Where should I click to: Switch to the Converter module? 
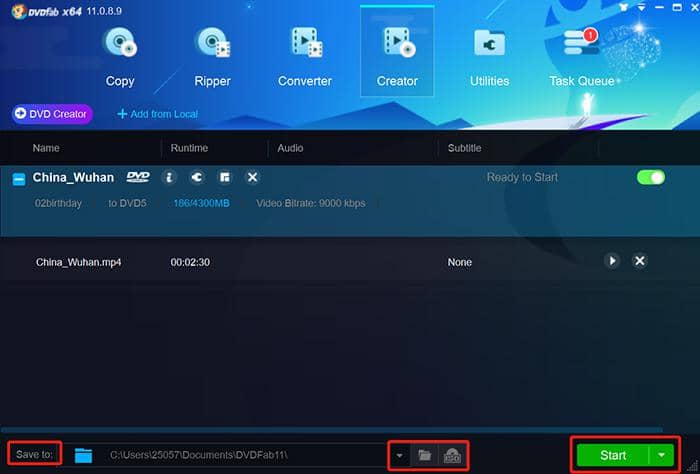[305, 57]
